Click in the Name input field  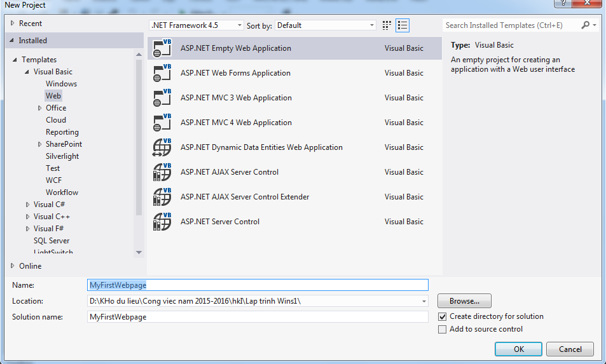(258, 285)
